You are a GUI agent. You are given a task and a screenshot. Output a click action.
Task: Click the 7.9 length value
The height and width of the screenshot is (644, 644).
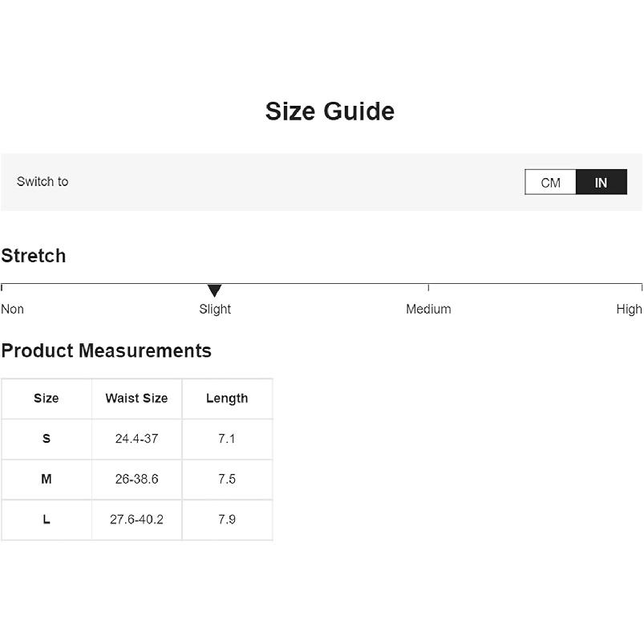(x=227, y=520)
